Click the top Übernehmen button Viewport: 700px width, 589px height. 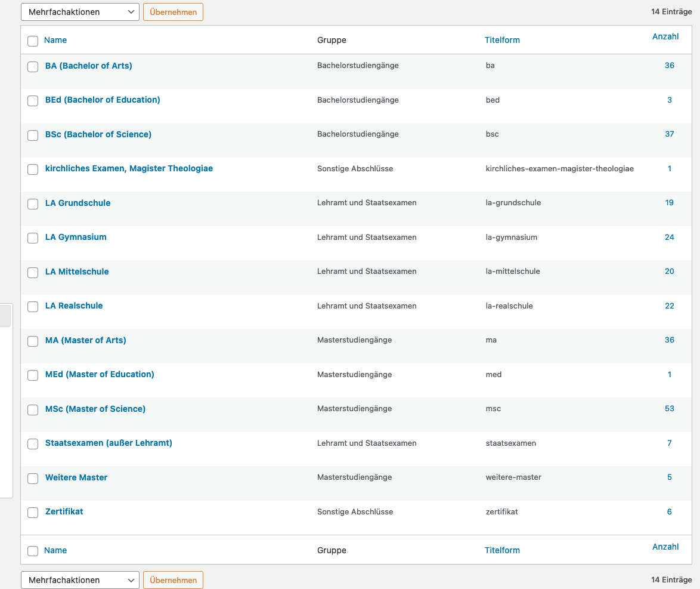coord(173,11)
